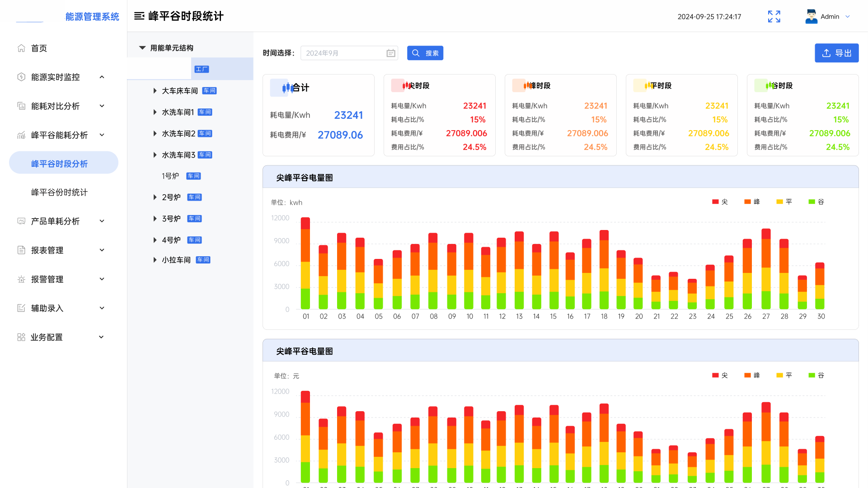The height and width of the screenshot is (488, 868).
Task: Click the calendar icon in date field
Action: point(391,53)
